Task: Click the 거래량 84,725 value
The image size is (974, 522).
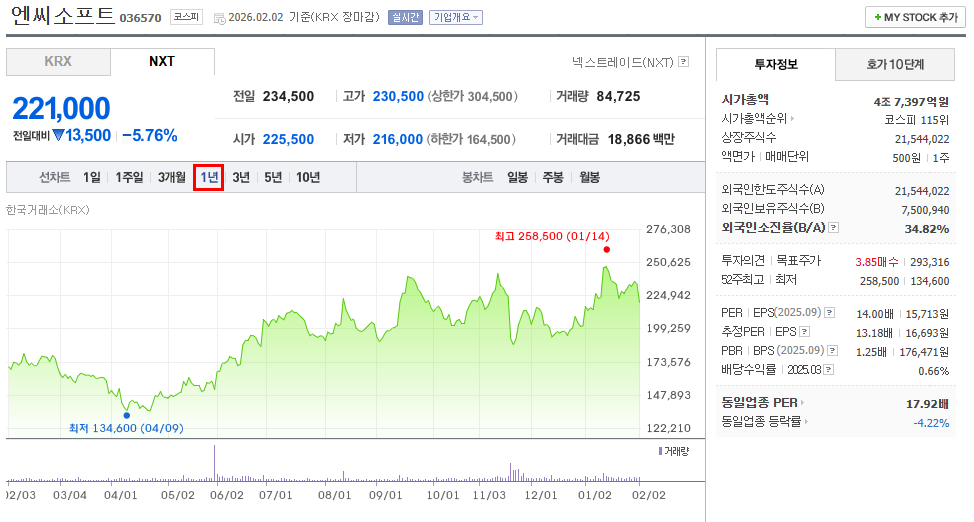Action: (x=618, y=96)
